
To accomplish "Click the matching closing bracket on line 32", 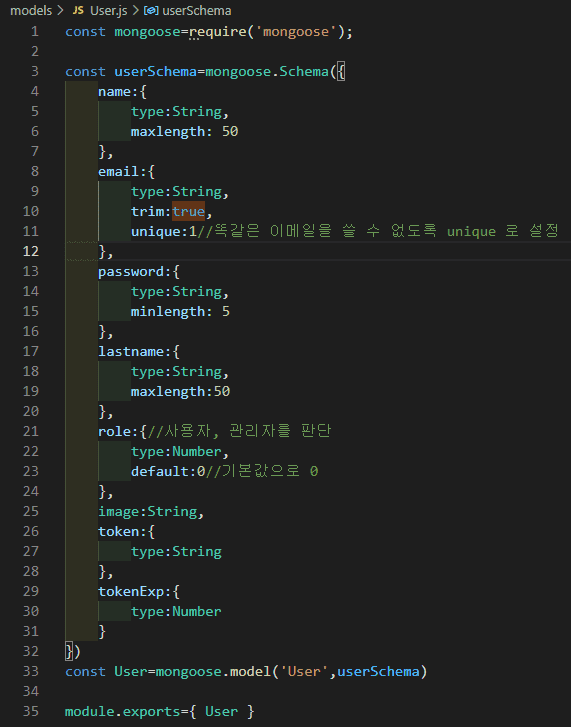I will [69, 651].
